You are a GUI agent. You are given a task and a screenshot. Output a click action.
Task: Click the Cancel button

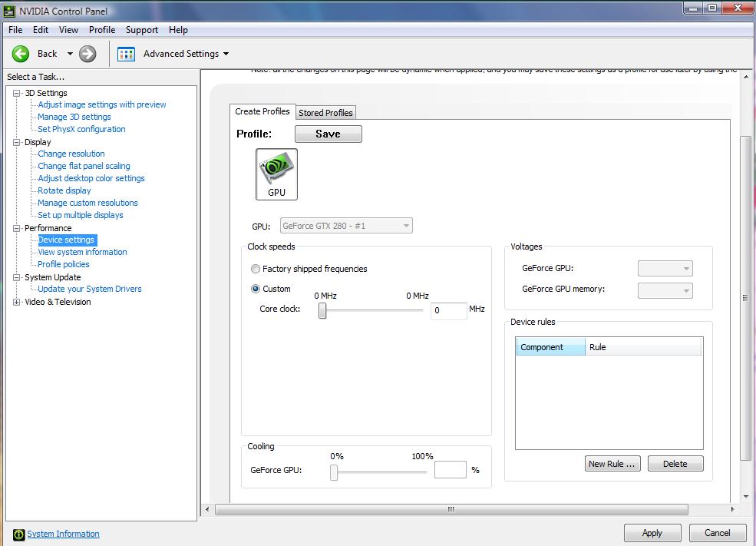tap(718, 533)
